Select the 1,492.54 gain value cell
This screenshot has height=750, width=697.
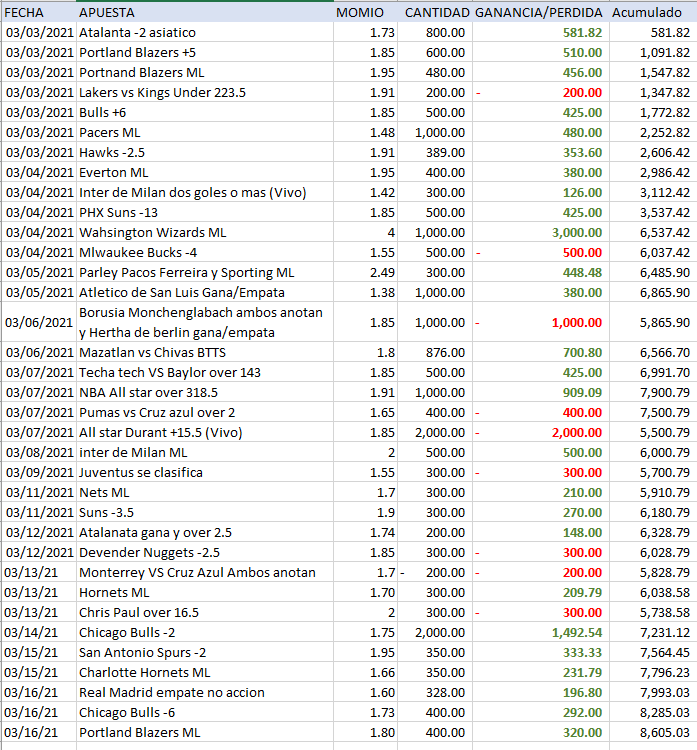(541, 632)
